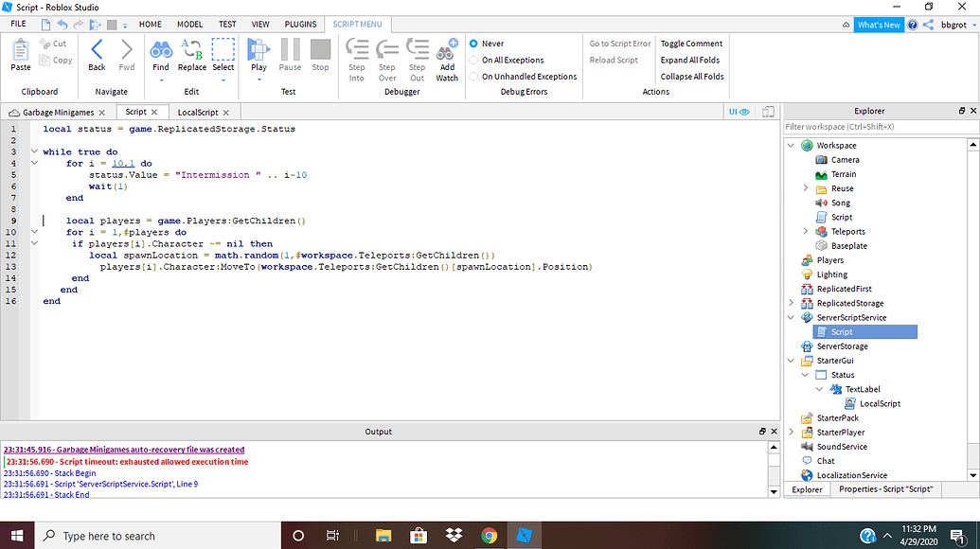Image resolution: width=980 pixels, height=549 pixels.
Task: Select On All Exceptions radio button
Action: (x=474, y=61)
